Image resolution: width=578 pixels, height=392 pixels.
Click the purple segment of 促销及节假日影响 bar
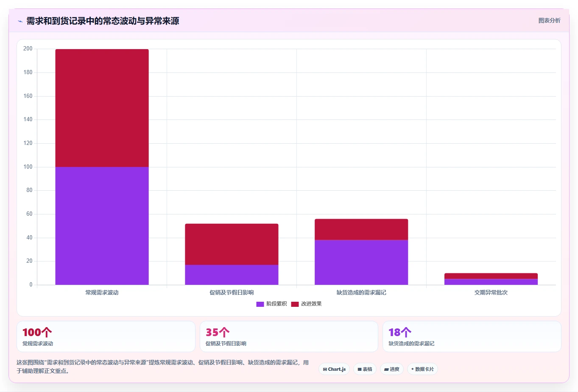[232, 275]
